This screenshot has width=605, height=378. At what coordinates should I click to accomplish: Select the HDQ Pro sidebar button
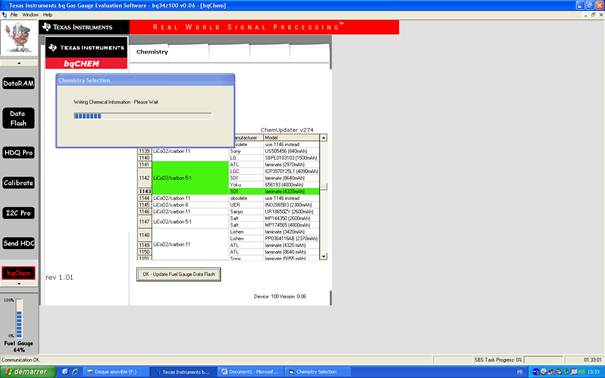point(19,152)
